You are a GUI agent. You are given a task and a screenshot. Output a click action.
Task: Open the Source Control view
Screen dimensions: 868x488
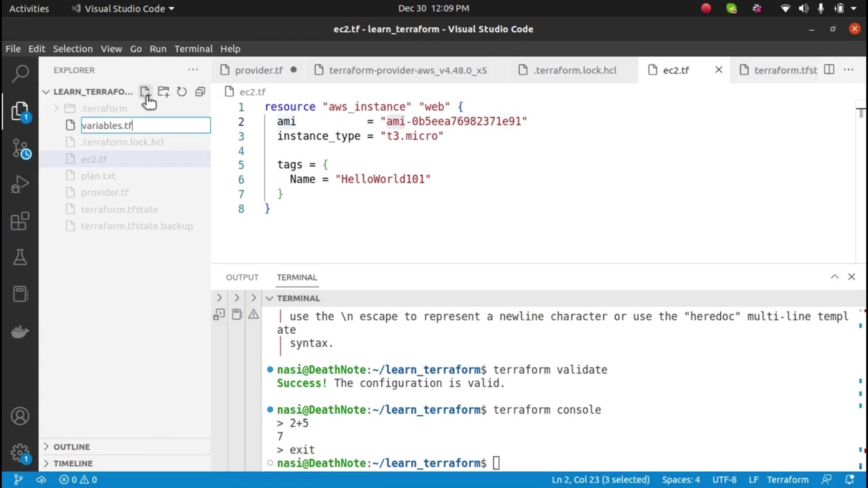click(x=20, y=148)
